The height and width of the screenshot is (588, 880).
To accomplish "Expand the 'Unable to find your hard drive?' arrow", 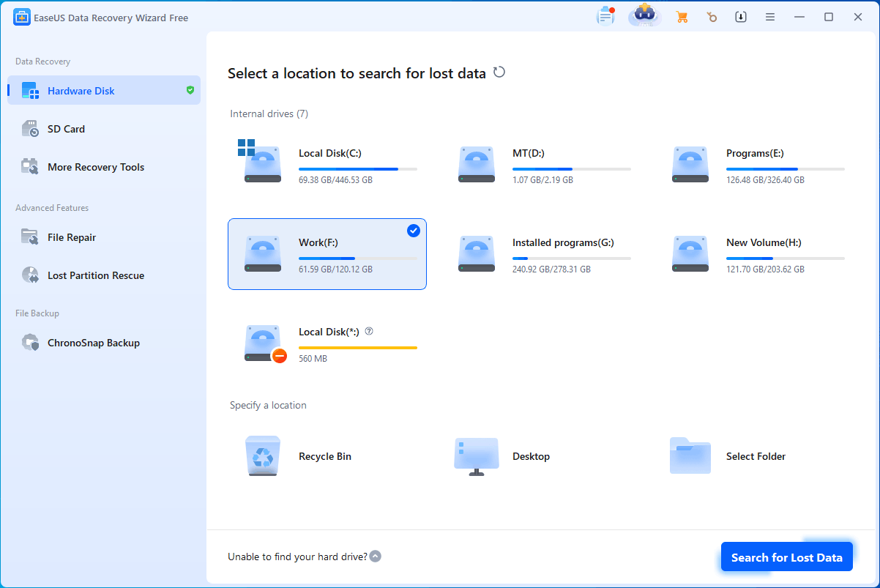I will [376, 557].
